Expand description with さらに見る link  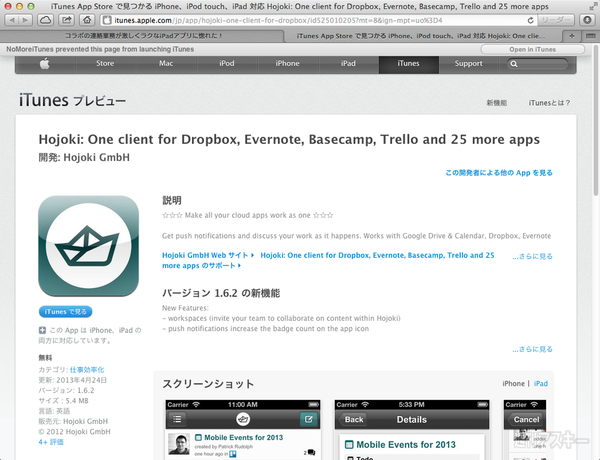(532, 256)
